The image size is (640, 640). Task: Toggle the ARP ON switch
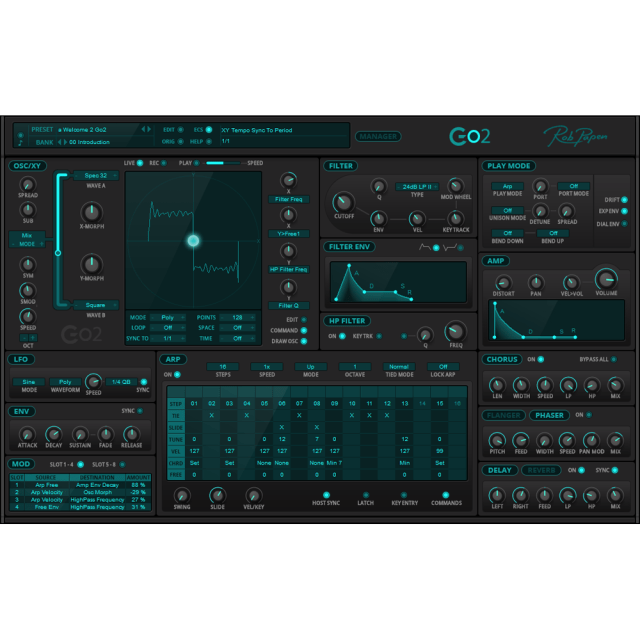click(x=177, y=374)
